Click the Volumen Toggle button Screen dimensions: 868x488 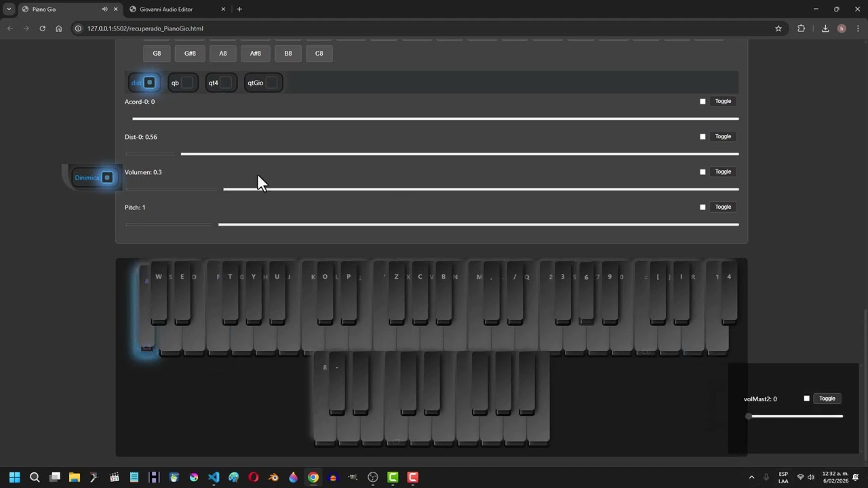click(724, 171)
